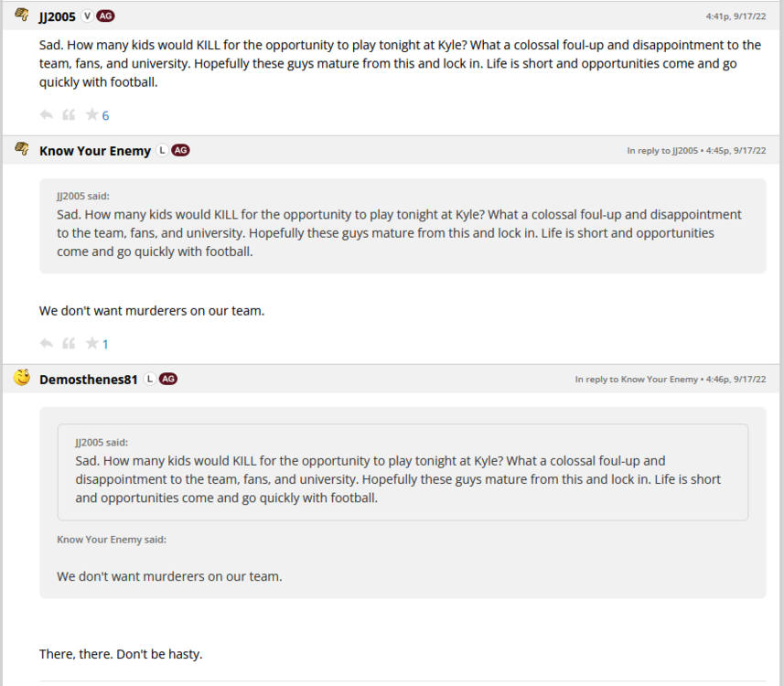Click the quote icon under JJ2005's post
Screen dimensions: 784x686
(x=69, y=115)
